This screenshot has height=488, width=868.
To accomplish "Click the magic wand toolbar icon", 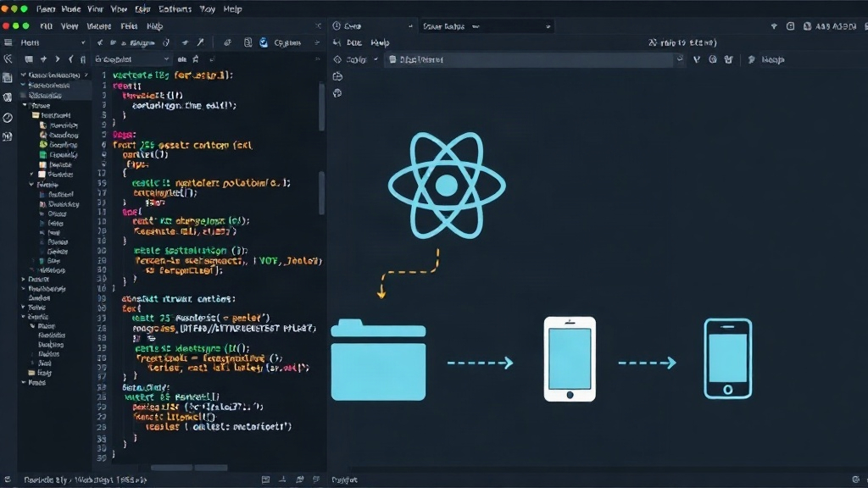I will 200,42.
